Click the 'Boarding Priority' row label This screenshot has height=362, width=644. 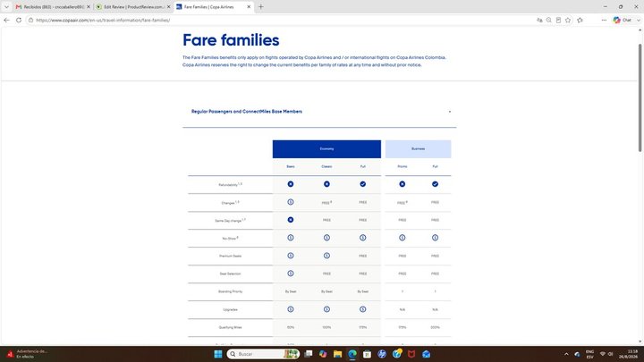tap(230, 291)
